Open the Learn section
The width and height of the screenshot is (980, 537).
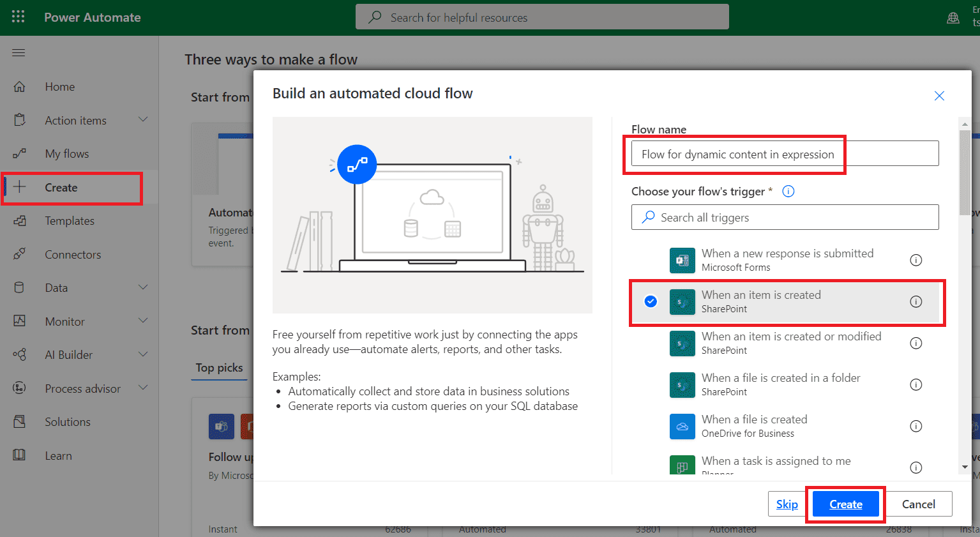(x=58, y=455)
